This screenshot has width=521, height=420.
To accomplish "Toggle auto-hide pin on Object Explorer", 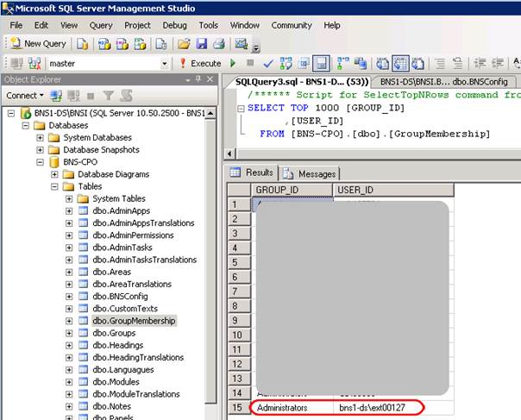I will tap(198, 79).
